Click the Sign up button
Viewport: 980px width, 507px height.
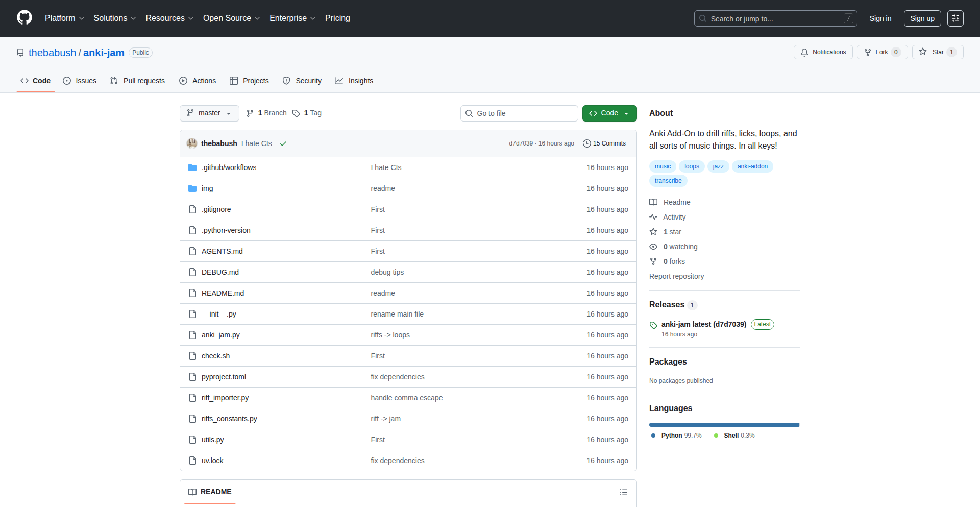pos(922,18)
